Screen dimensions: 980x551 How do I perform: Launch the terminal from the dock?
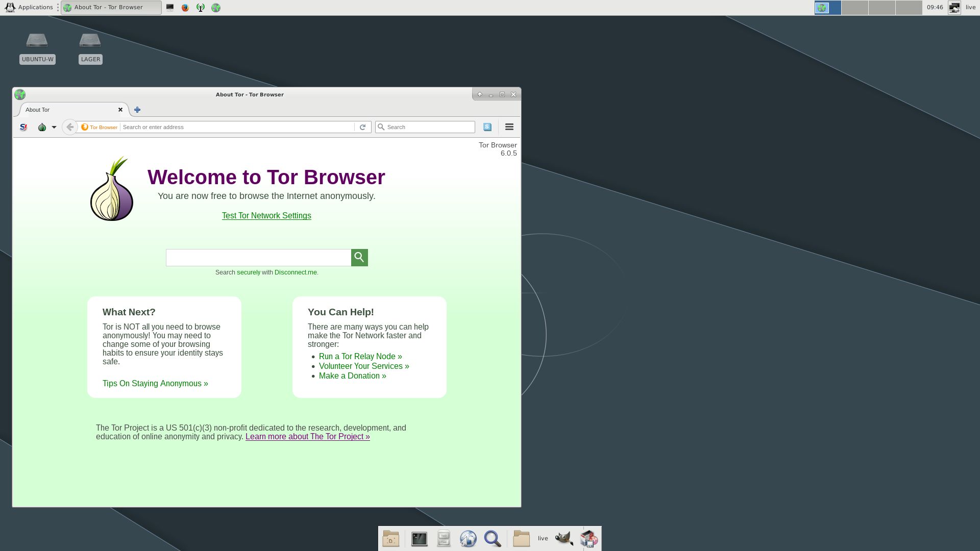(419, 539)
